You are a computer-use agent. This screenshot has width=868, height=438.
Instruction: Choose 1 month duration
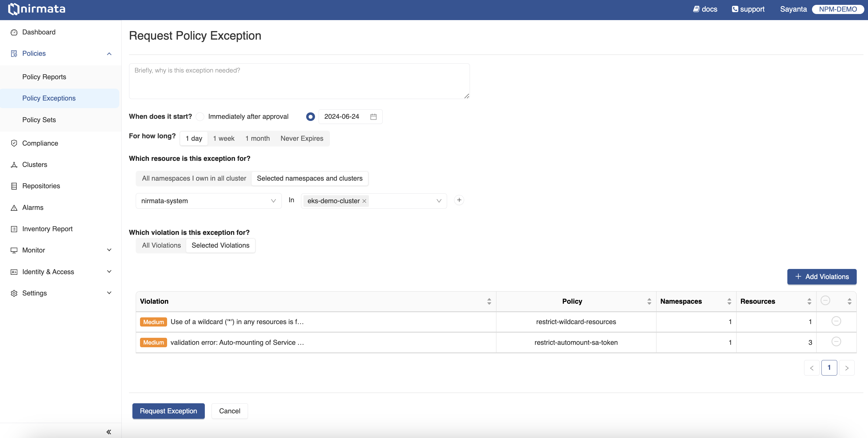coord(257,139)
